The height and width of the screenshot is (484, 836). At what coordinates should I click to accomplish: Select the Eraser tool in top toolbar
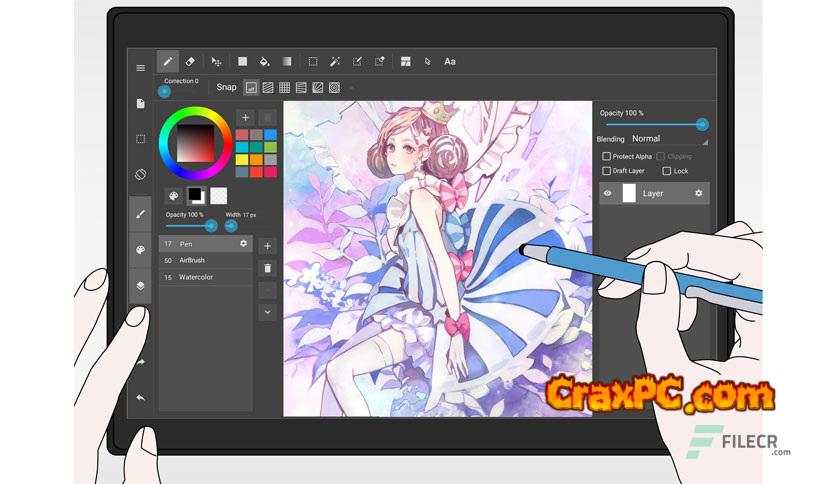(190, 62)
